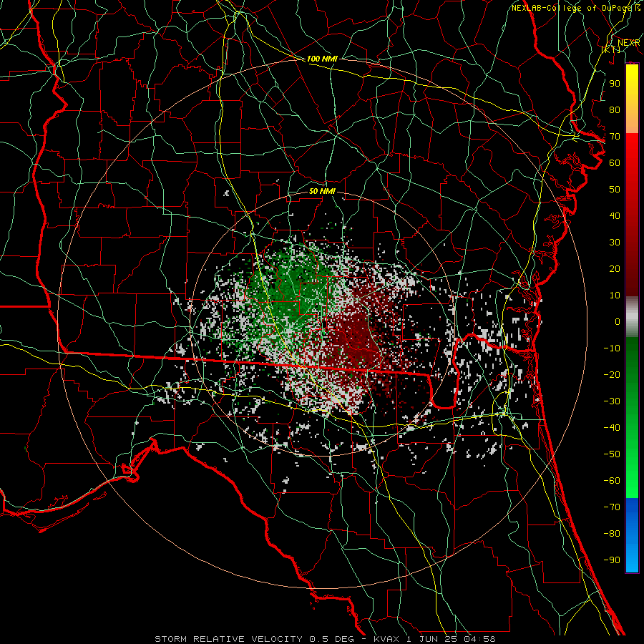
Task: Click the "04:58" timestamp in footer
Action: (479, 639)
